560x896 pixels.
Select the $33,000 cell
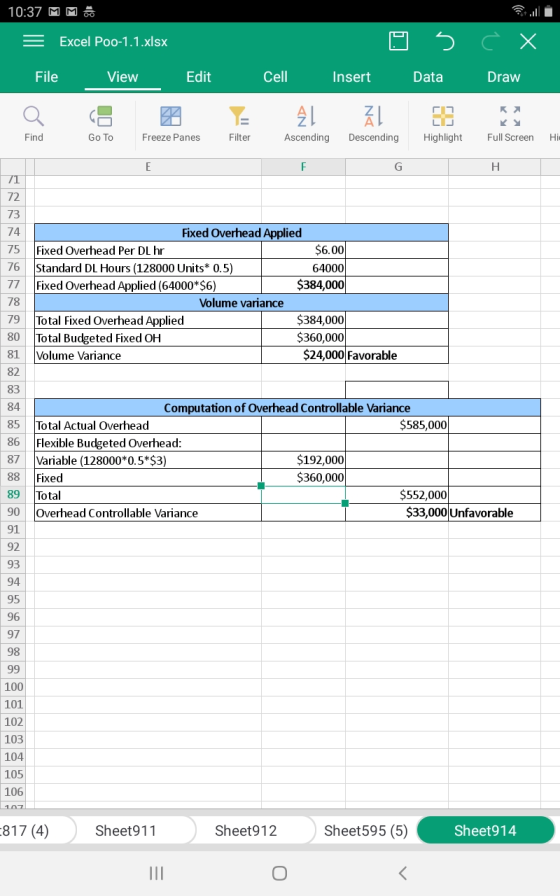pos(397,513)
